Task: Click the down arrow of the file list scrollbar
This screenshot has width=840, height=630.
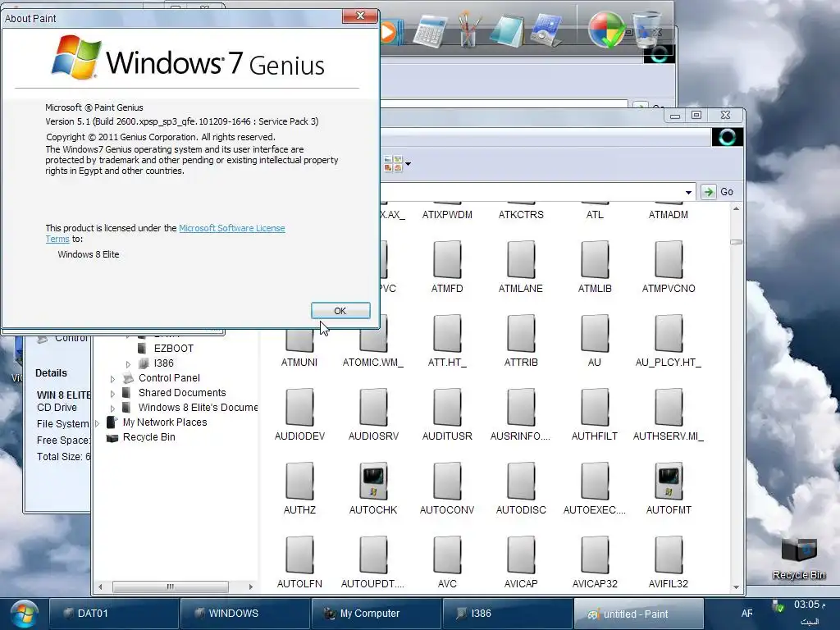Action: pos(737,587)
